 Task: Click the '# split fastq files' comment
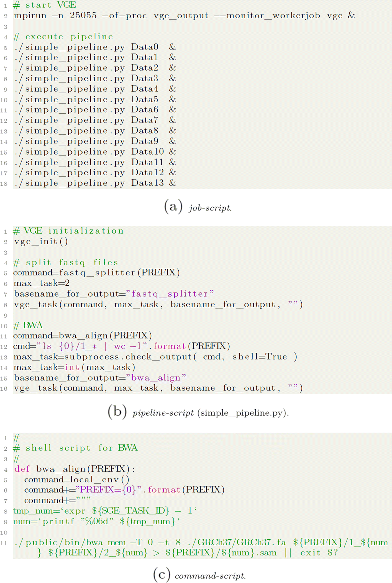point(66,262)
